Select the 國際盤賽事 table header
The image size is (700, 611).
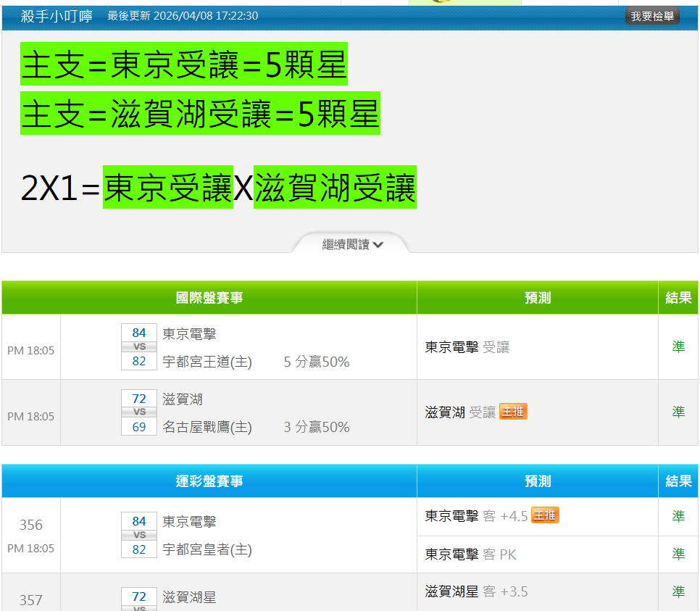pyautogui.click(x=209, y=298)
